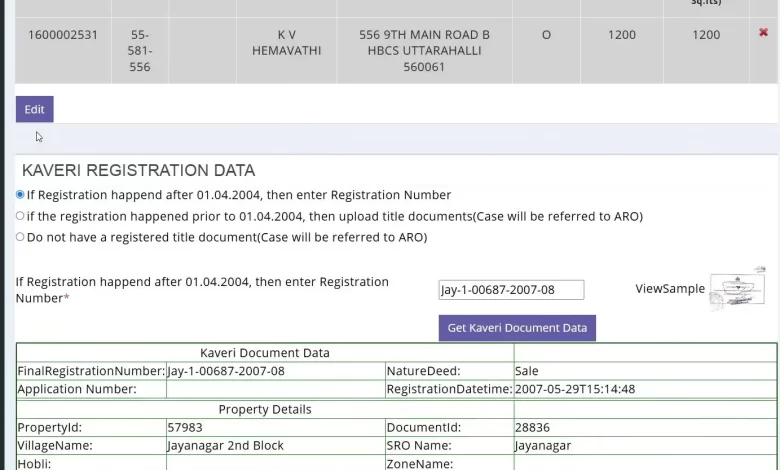Click the 55-581-556 table cell

(x=140, y=51)
